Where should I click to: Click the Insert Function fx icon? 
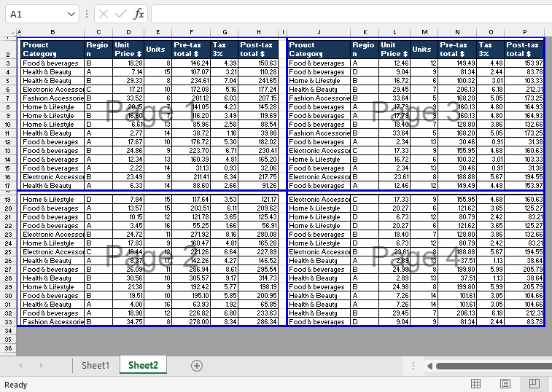tap(139, 14)
